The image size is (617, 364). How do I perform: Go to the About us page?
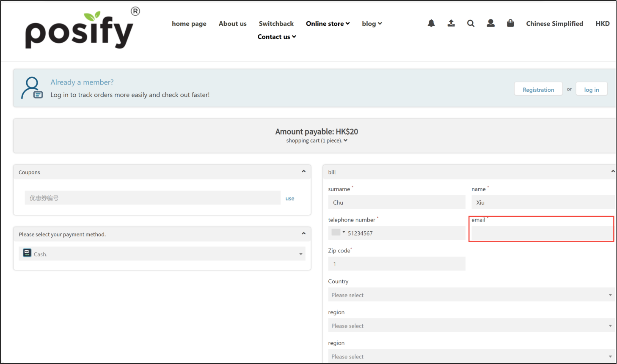point(232,24)
